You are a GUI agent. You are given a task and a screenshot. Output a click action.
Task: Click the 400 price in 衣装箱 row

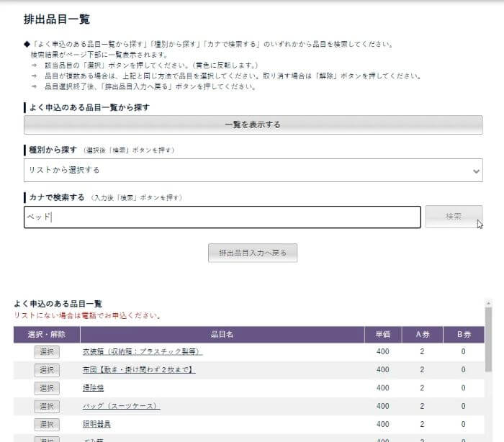[383, 352]
